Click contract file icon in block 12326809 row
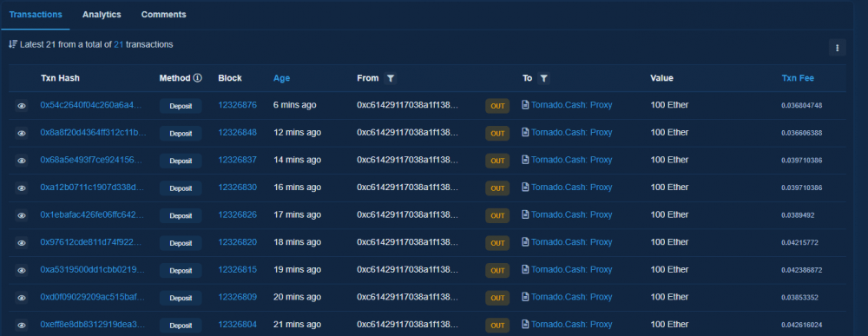The height and width of the screenshot is (336, 868). (x=525, y=297)
